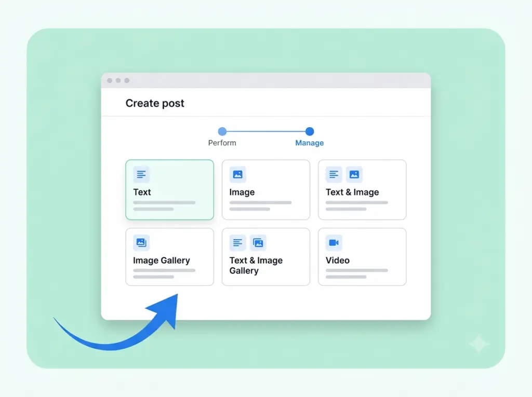532x397 pixels.
Task: Click the picture icon in Text & Image card
Action: [x=354, y=174]
